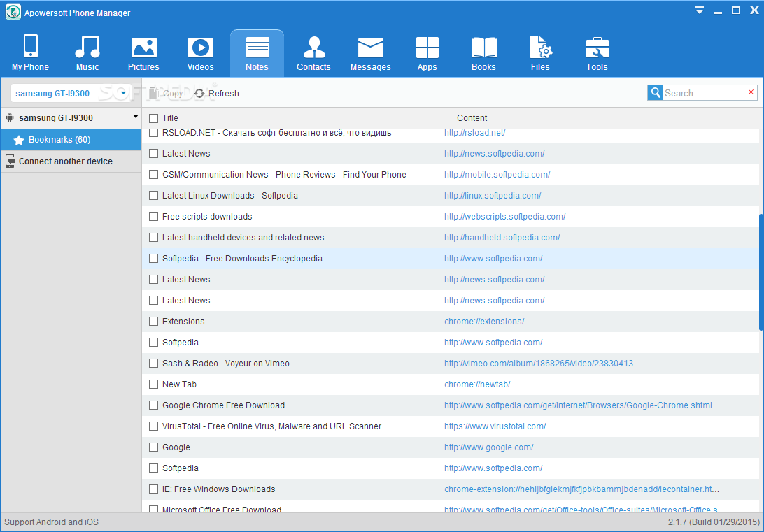
Task: Check the VirusTotal row checkbox
Action: point(153,426)
